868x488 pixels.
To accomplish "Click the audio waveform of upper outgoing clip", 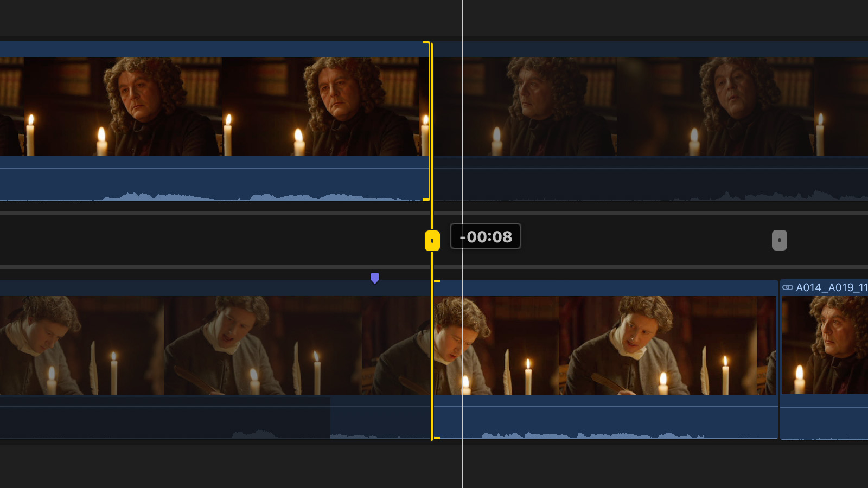I will click(x=214, y=178).
